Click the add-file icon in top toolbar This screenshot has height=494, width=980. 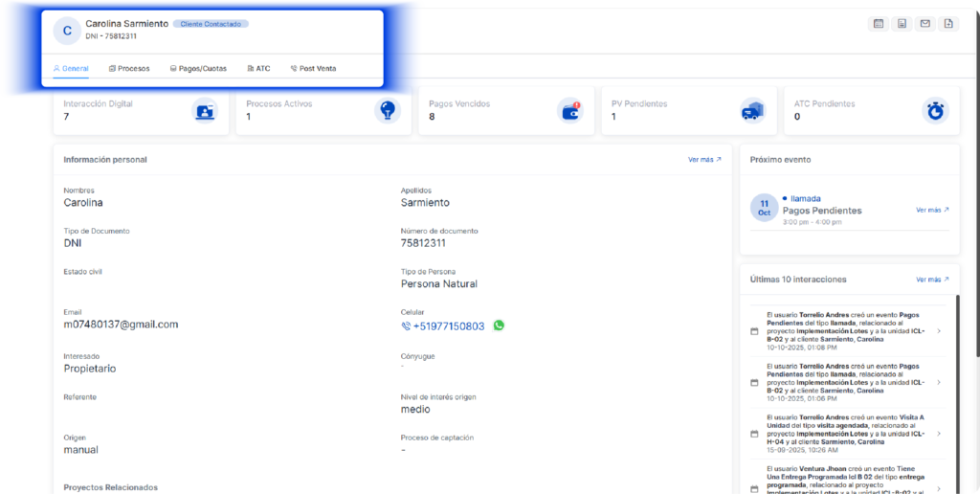pyautogui.click(x=947, y=24)
